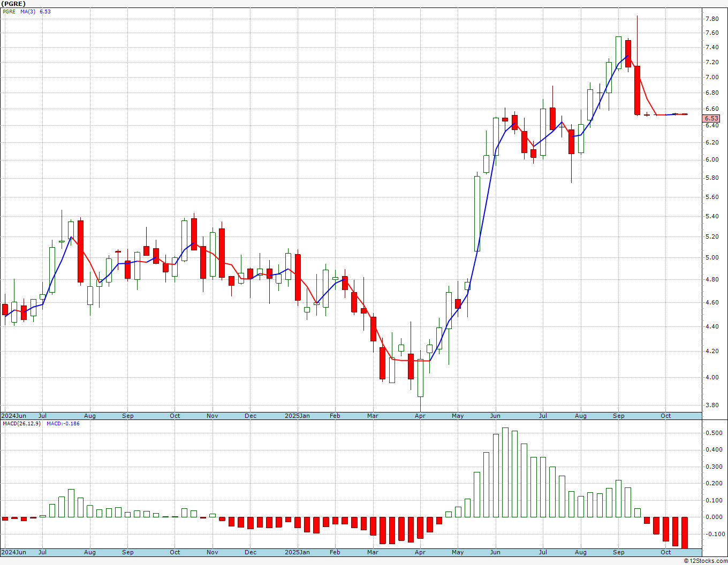Select the green PGRE legend label
The image size is (728, 565).
9,11
